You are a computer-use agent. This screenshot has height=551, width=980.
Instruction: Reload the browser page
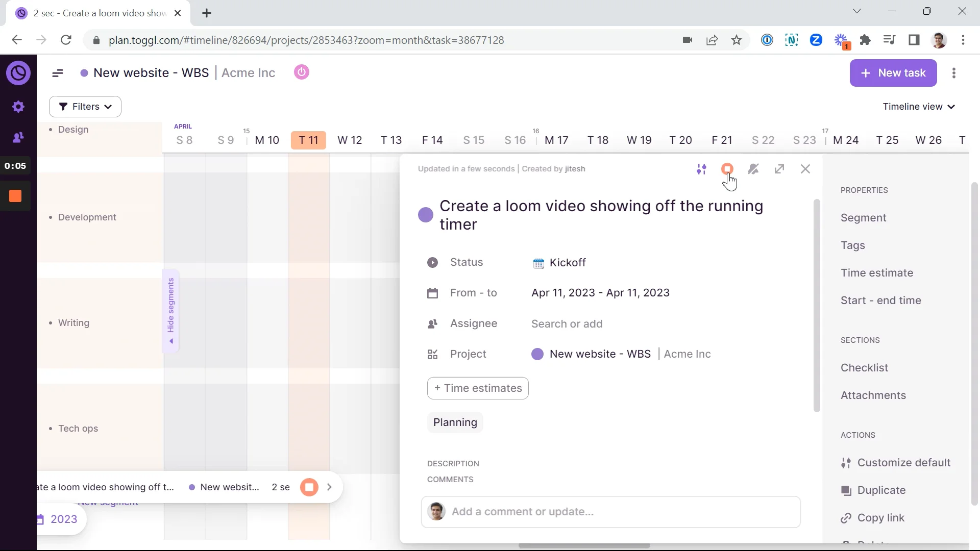(66, 40)
